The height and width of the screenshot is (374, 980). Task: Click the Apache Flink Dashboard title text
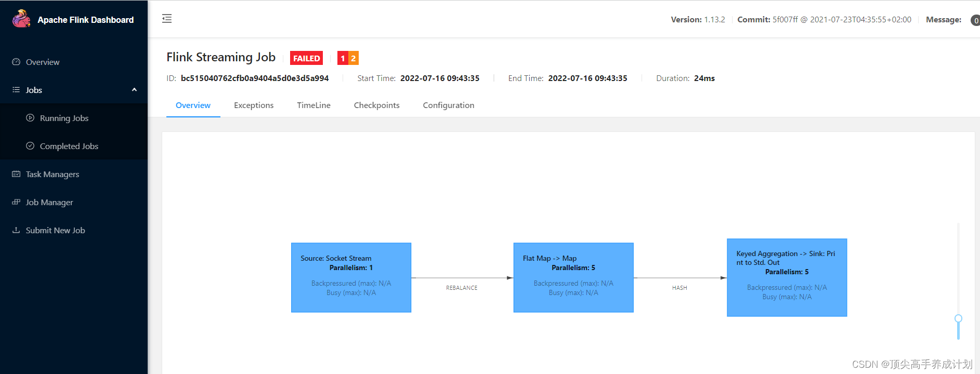pyautogui.click(x=86, y=20)
